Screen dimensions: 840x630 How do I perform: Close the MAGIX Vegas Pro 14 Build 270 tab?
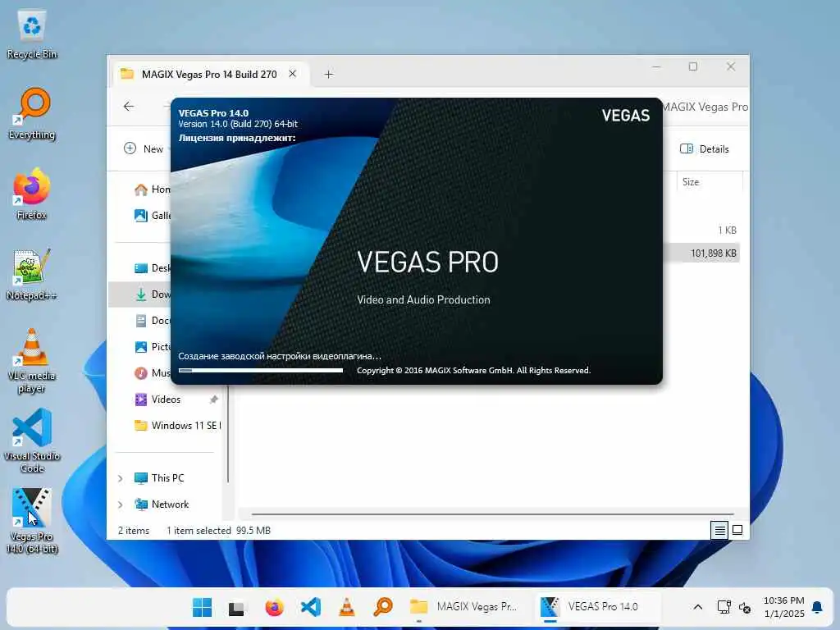[293, 74]
